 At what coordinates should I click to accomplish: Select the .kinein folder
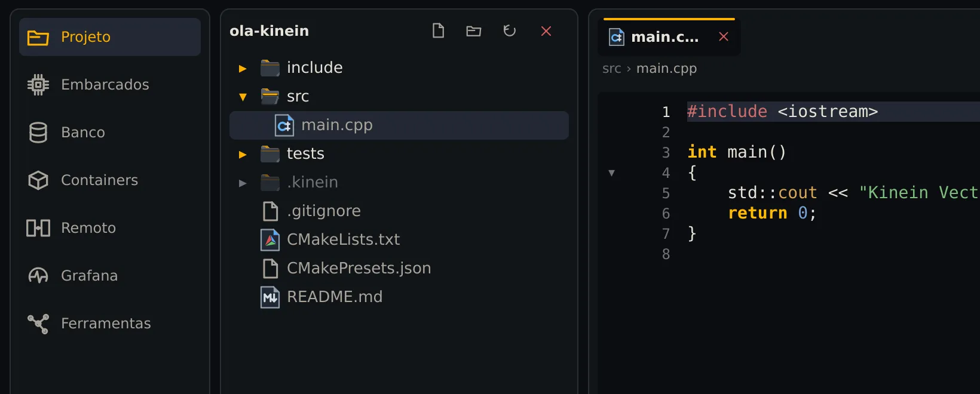pos(399,183)
